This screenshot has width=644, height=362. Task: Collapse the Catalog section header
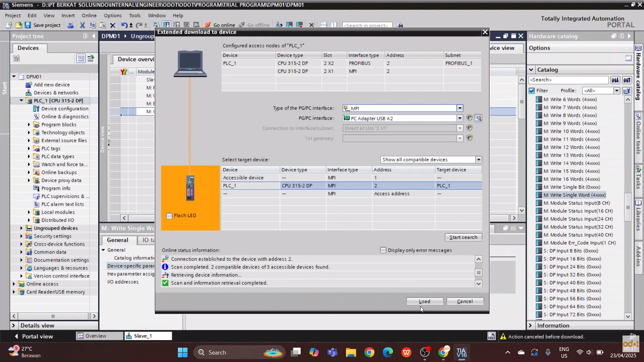pos(531,70)
